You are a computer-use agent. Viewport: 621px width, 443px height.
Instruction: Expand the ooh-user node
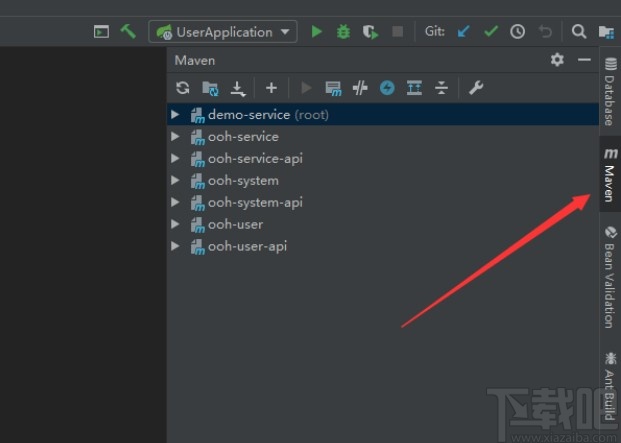click(175, 224)
